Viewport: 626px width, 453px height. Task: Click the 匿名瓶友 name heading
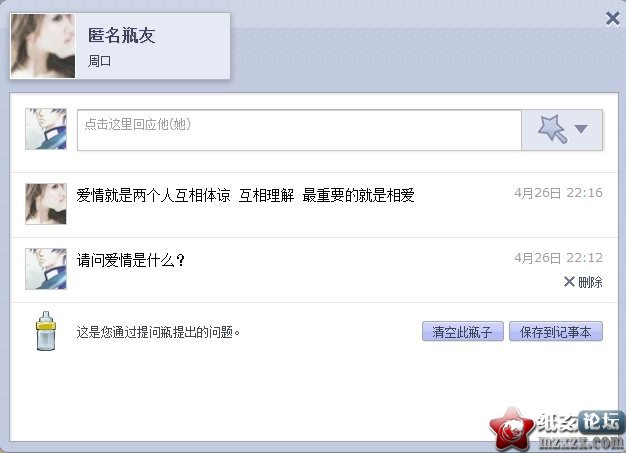tap(121, 35)
